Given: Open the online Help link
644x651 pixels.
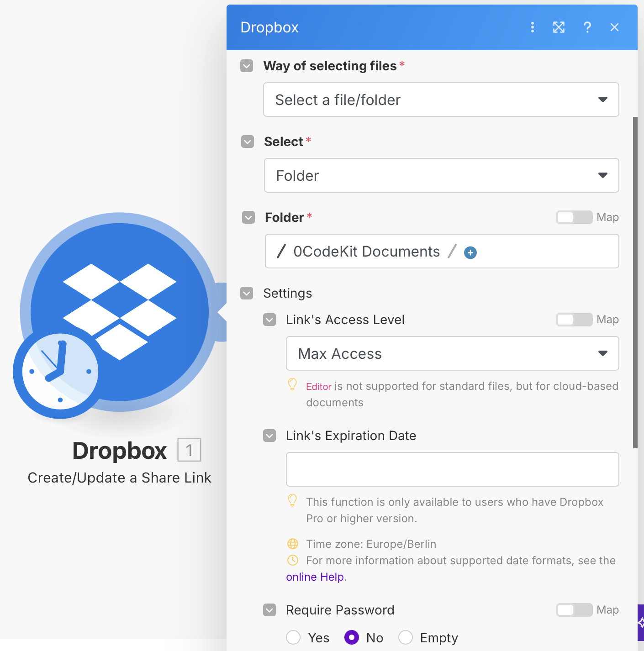Looking at the screenshot, I should tap(315, 577).
